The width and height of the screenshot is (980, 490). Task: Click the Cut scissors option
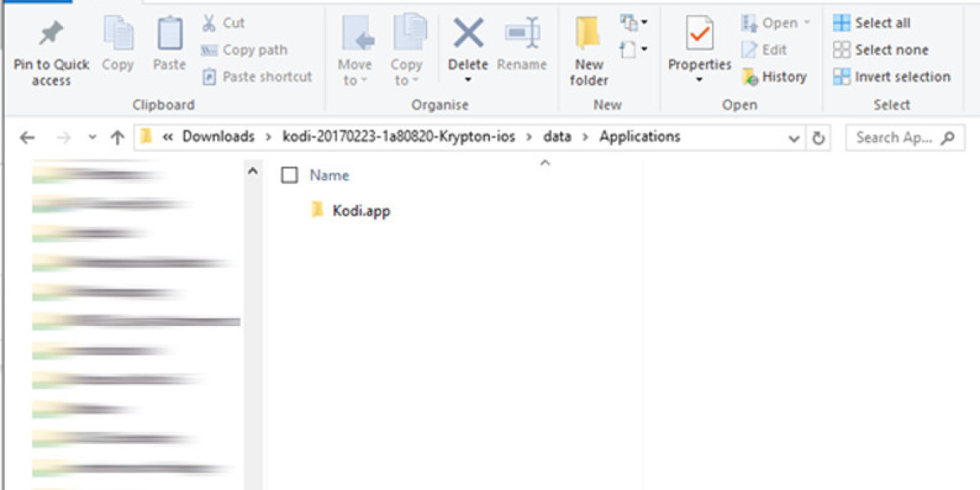pyautogui.click(x=224, y=23)
